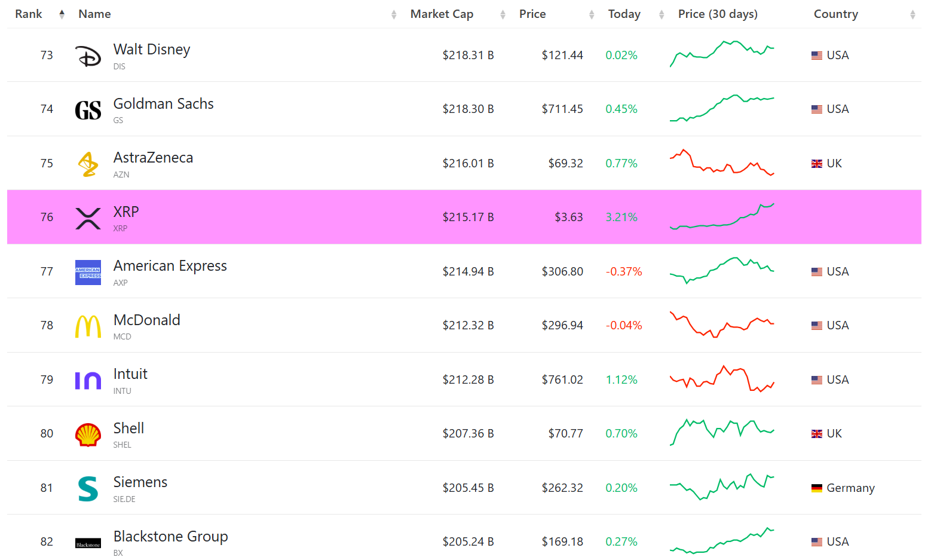Open the Blackstone Group company link
This screenshot has width=931, height=560.
170,537
